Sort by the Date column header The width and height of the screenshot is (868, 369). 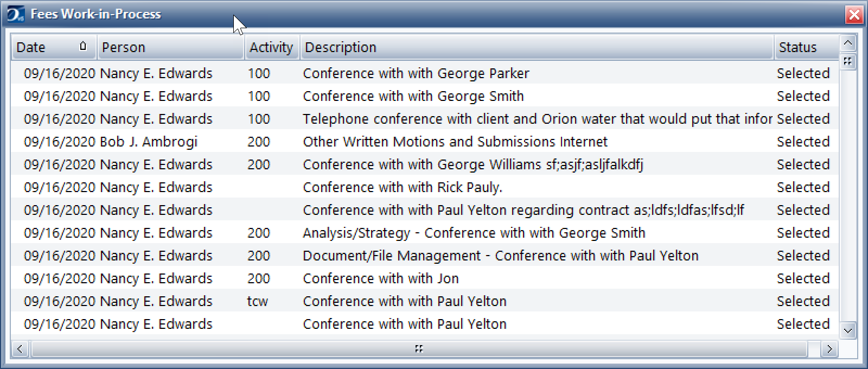(54, 47)
